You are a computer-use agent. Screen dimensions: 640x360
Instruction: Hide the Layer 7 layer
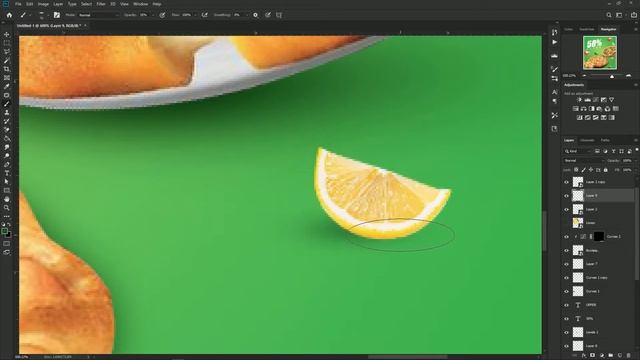point(566,264)
